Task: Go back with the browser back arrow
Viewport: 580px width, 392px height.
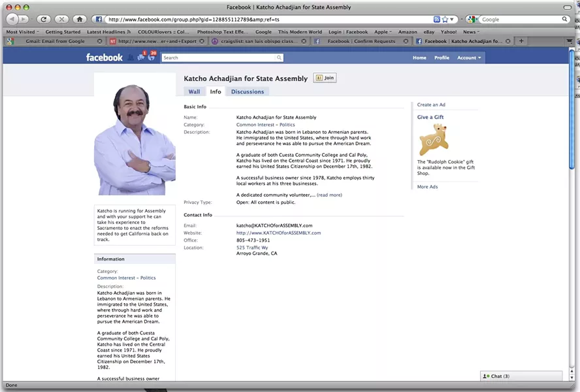Action: point(12,19)
